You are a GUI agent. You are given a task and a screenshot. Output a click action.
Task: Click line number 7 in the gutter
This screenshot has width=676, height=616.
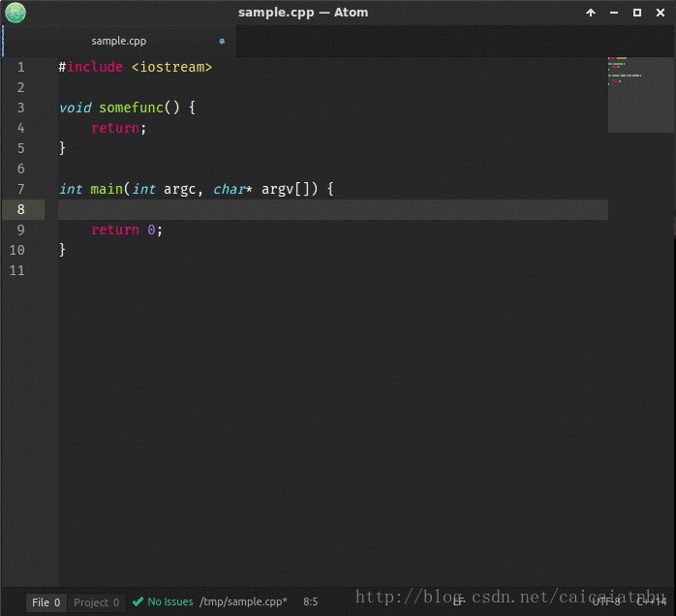point(20,189)
